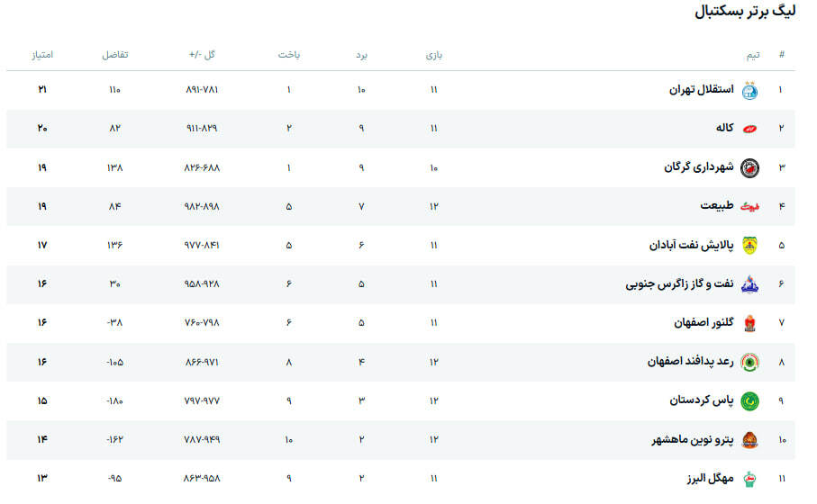Click the Esteghlal Tehran team logo
The height and width of the screenshot is (504, 817).
click(749, 90)
